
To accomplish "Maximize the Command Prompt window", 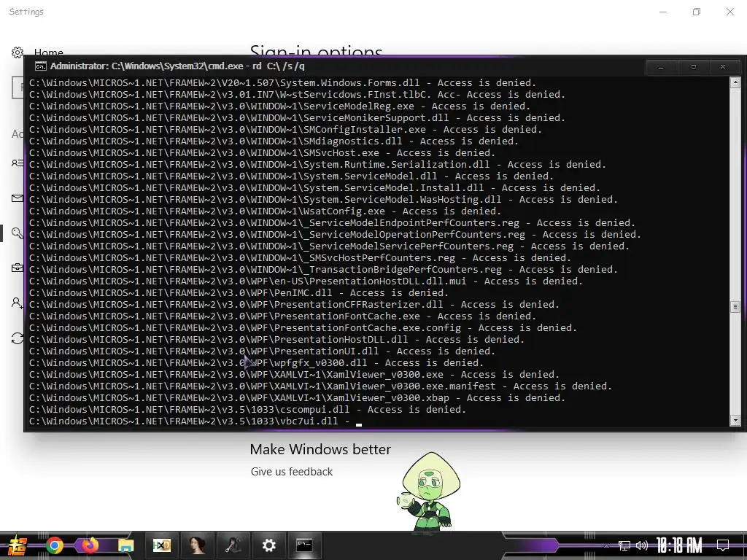I will tap(694, 67).
